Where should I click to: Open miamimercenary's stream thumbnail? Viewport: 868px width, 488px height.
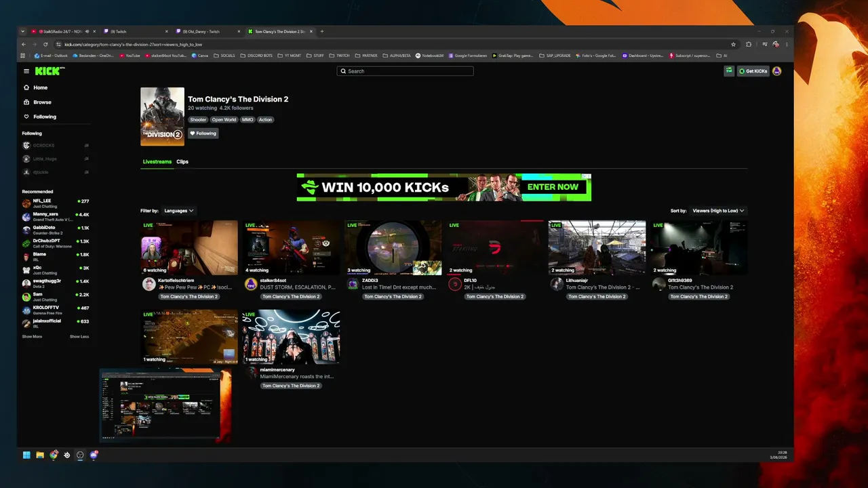tap(291, 337)
